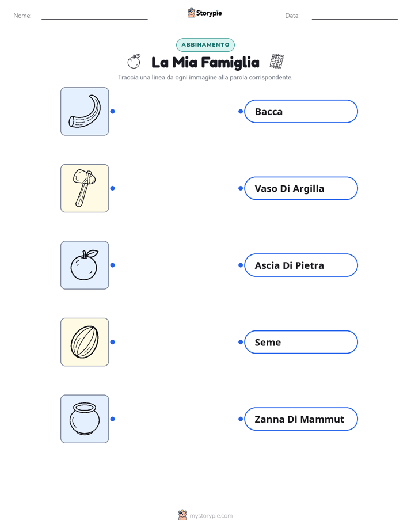411x532 pixels.
Task: Click the blue dot left of Bacca
Action: 241,111
